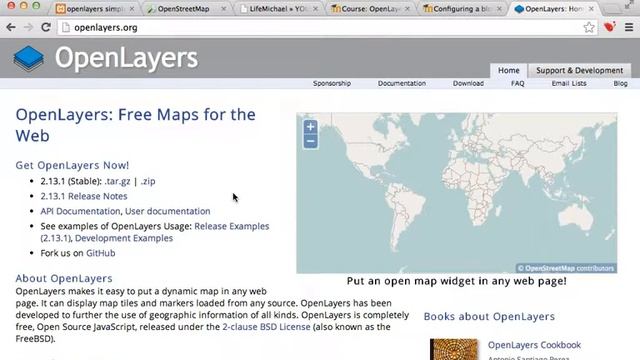The width and height of the screenshot is (640, 360).
Task: Click the browser forward arrow
Action: [28, 27]
